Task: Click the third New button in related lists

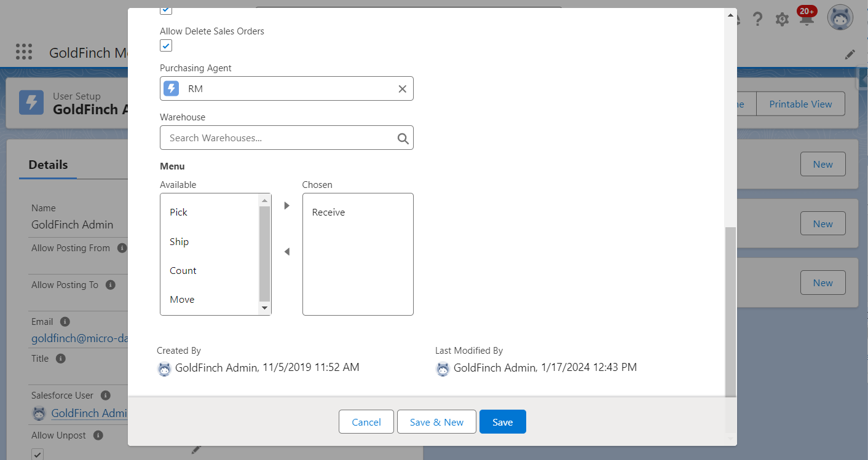Action: 823,283
